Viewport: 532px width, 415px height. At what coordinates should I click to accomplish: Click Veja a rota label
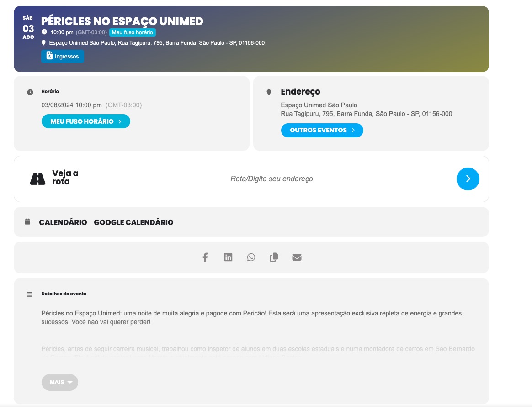point(65,177)
